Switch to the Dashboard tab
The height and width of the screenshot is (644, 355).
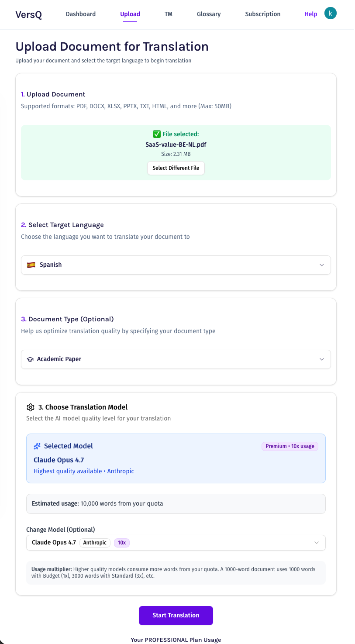pos(80,14)
